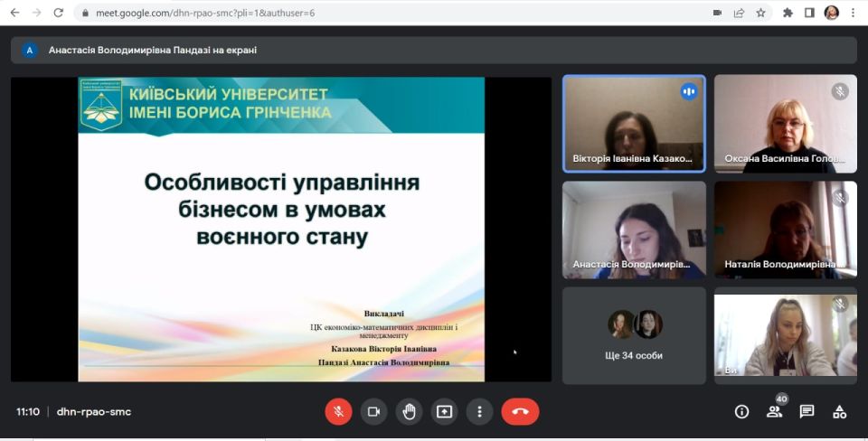Open the activities shapes icon
868x441 pixels.
[840, 412]
